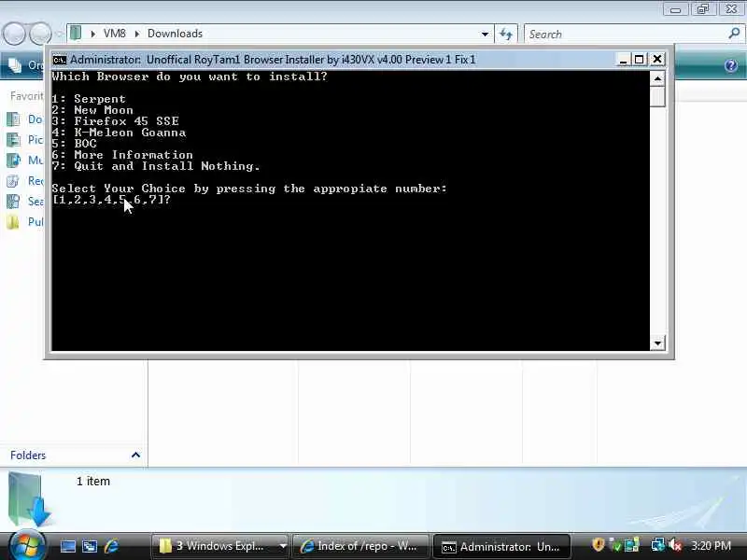Click the Explorer Search input field
The image size is (747, 560).
tap(627, 35)
